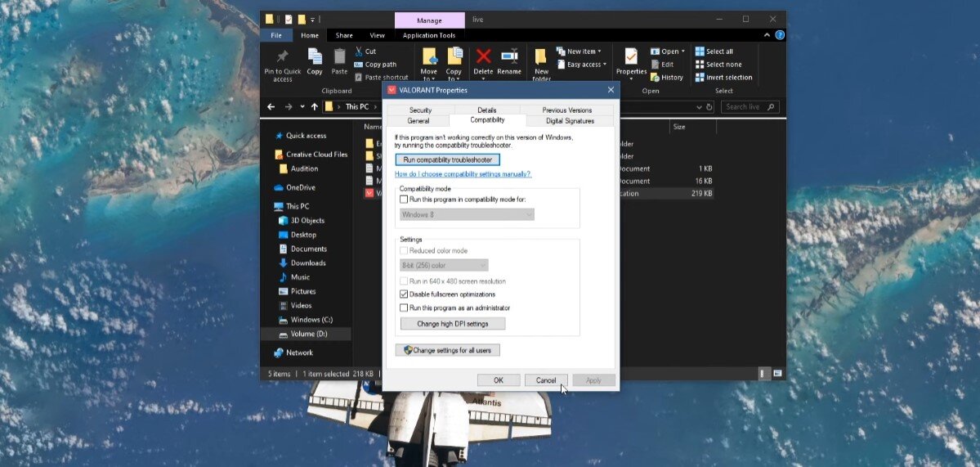This screenshot has width=980, height=467.
Task: Switch to the Security tab
Action: coord(420,110)
